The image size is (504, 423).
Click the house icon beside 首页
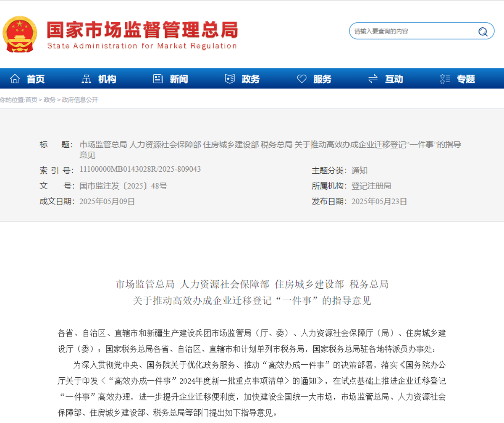tap(15, 78)
